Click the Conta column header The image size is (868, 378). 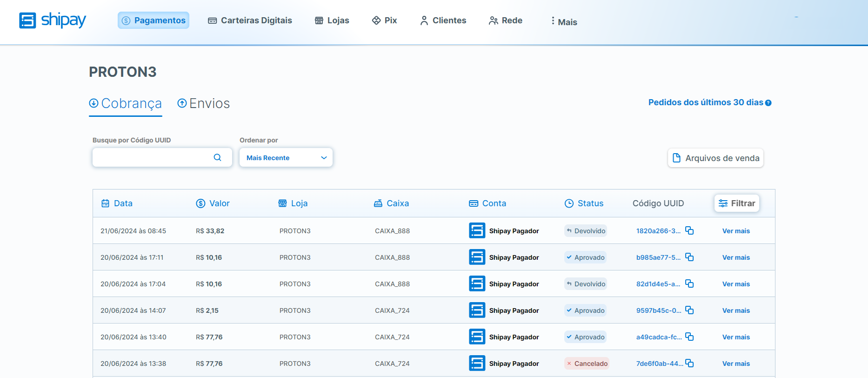pyautogui.click(x=487, y=203)
